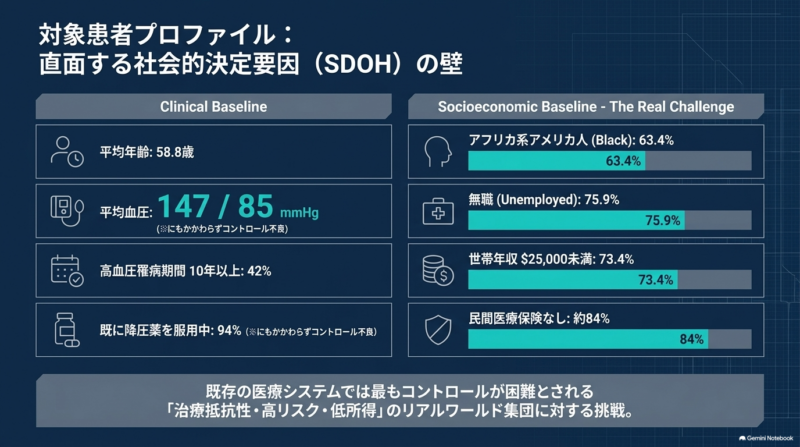Image resolution: width=800 pixels, height=447 pixels.
Task: Click the medicine bottle with pill icon
Action: [67, 330]
